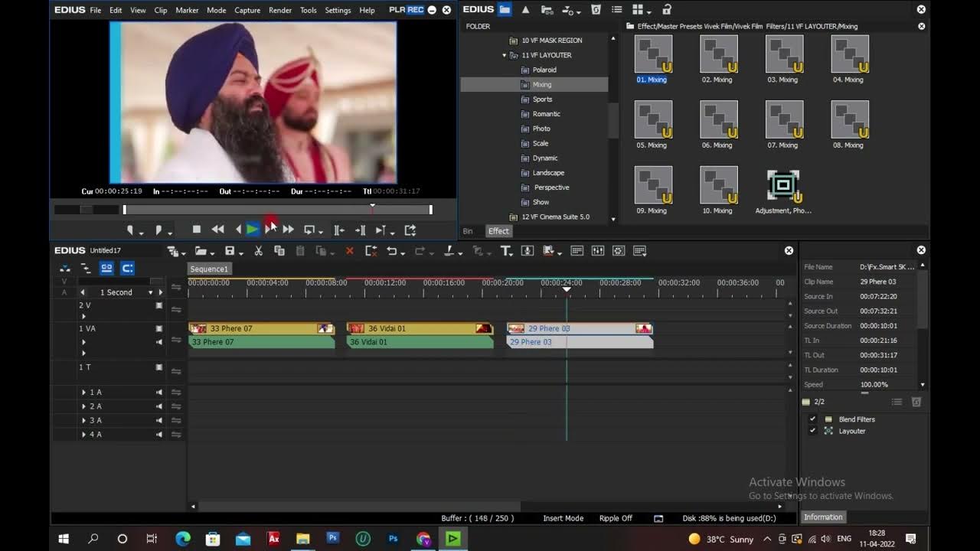Open the Render menu
Screen dimensions: 980x551
280,10
